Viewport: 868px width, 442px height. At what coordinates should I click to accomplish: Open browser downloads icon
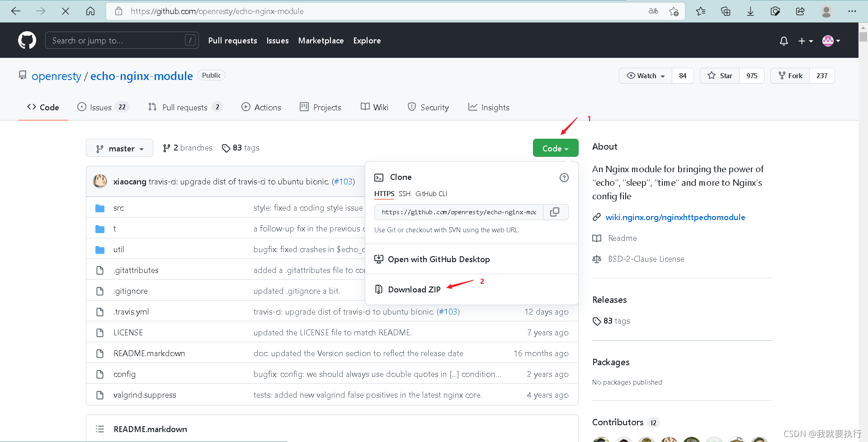750,11
